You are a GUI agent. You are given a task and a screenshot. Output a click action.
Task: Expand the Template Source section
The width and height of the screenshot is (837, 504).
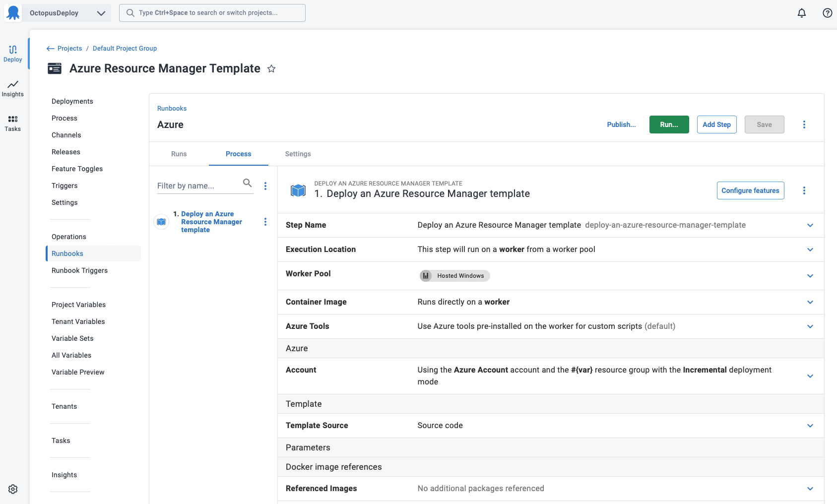810,426
